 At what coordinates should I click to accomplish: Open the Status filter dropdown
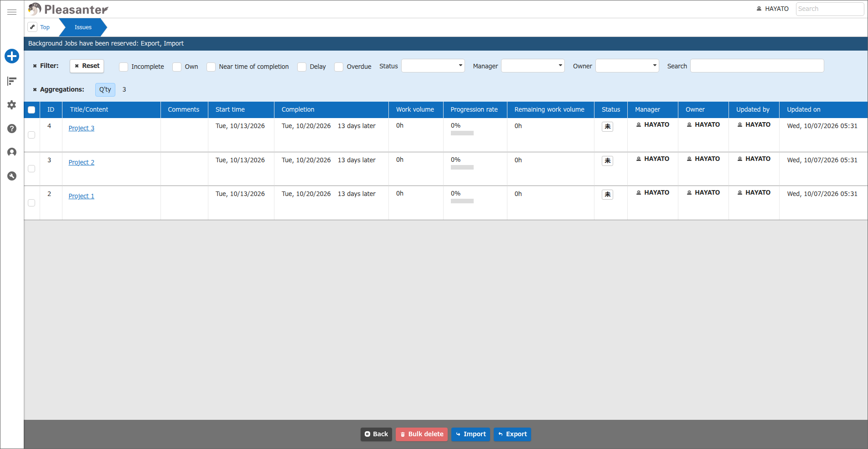433,66
